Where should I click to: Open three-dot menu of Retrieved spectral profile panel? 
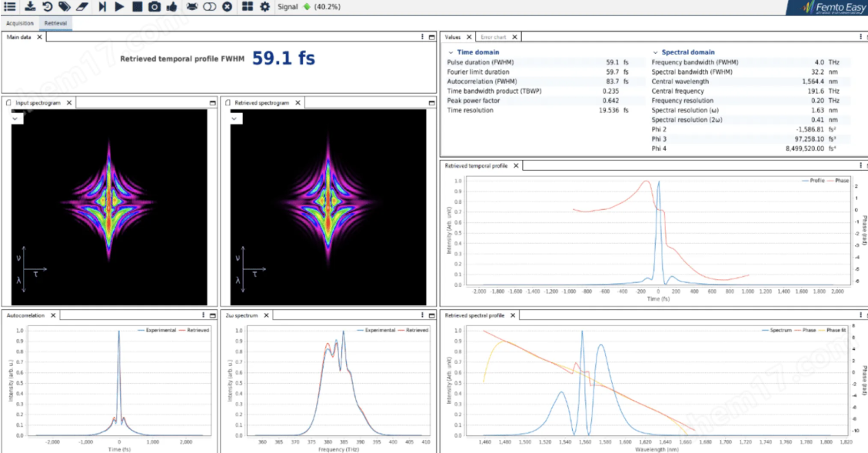click(860, 315)
